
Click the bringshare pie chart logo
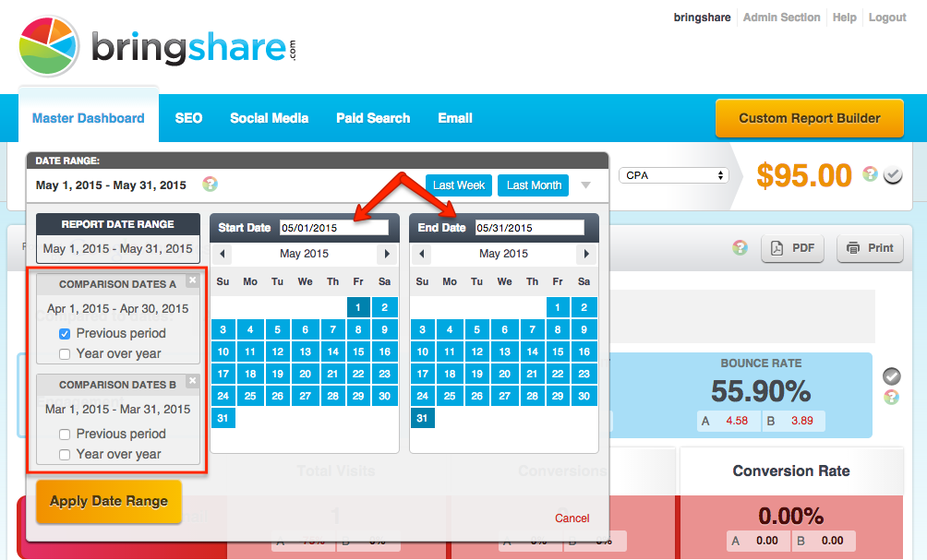pyautogui.click(x=49, y=46)
